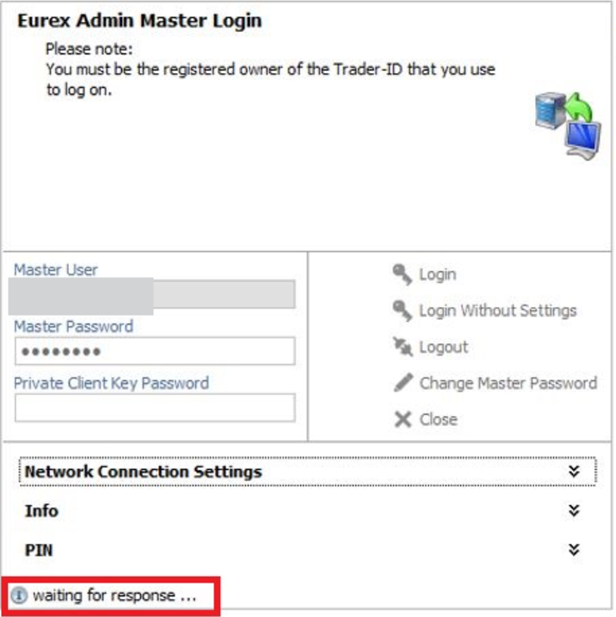
Task: Click the Logout key icon
Action: pyautogui.click(x=402, y=347)
